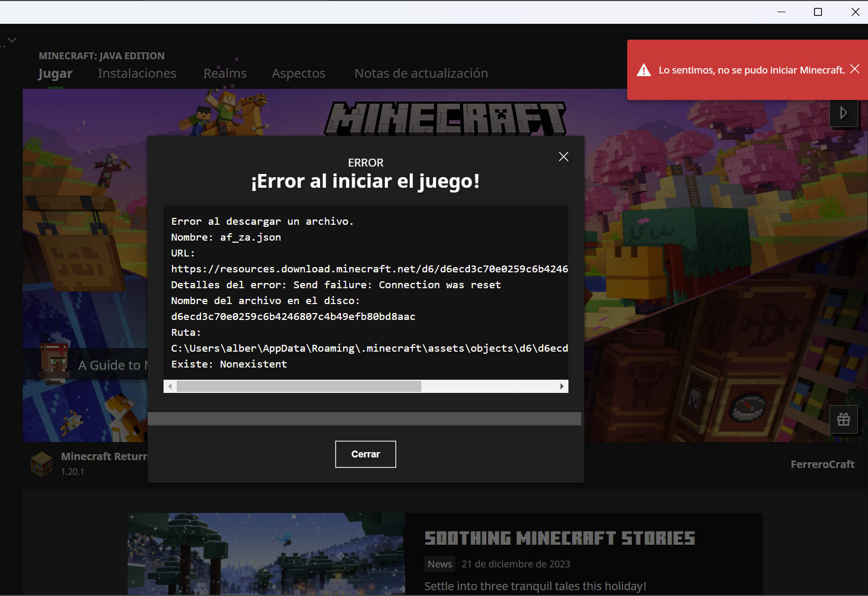Click the horizontal scrollbar thumb in the error log
Screen dimensions: 868x596
[x=299, y=387]
